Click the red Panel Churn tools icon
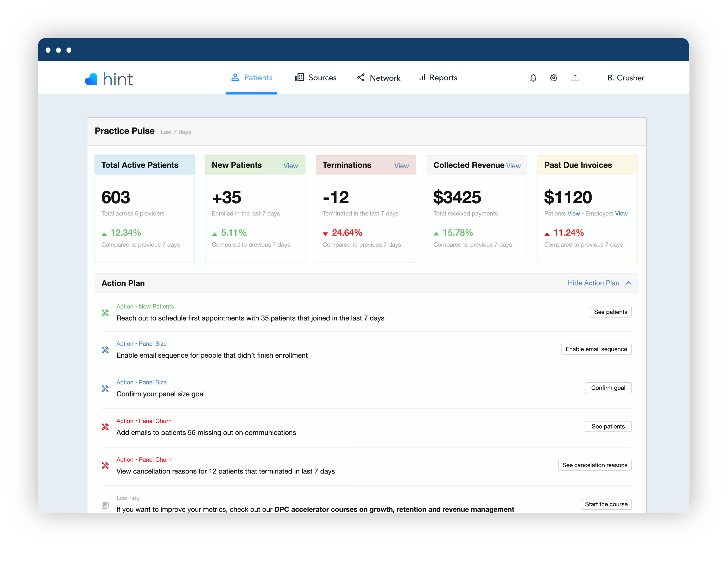Viewport: 728px width, 563px height. [x=105, y=427]
